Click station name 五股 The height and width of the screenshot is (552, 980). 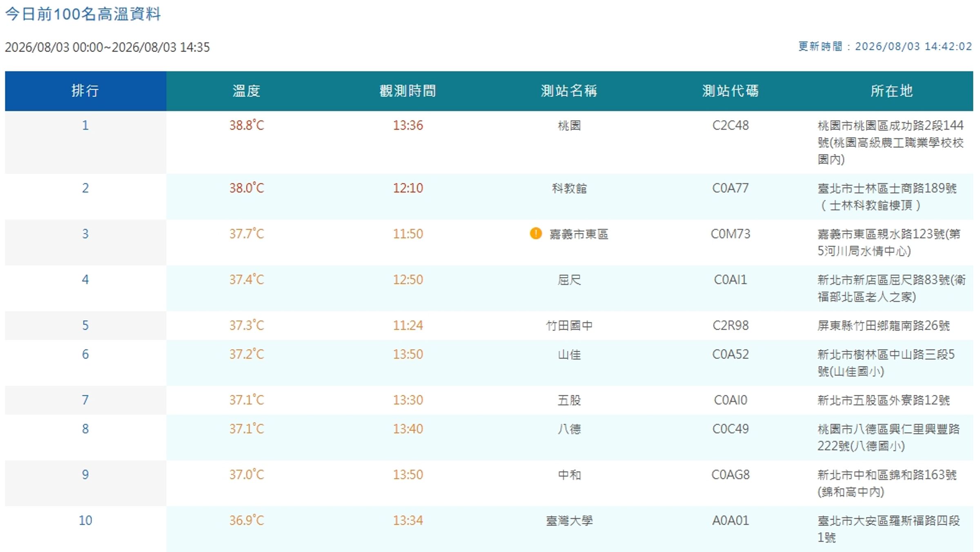569,400
